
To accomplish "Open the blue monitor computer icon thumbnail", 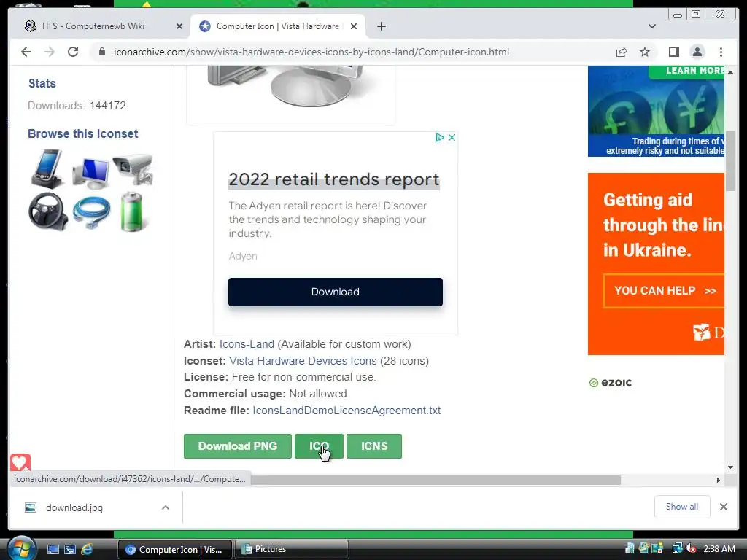I will (x=90, y=173).
